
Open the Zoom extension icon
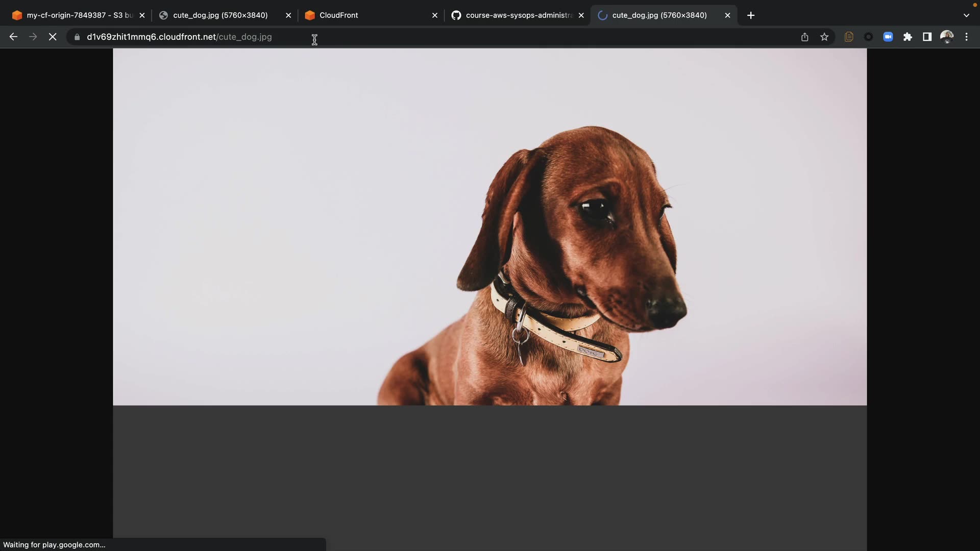pyautogui.click(x=888, y=37)
